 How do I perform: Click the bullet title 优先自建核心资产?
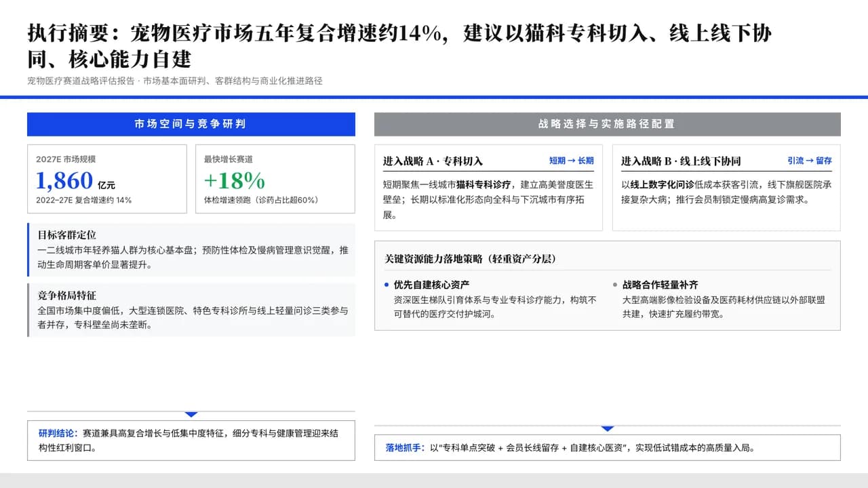(431, 285)
